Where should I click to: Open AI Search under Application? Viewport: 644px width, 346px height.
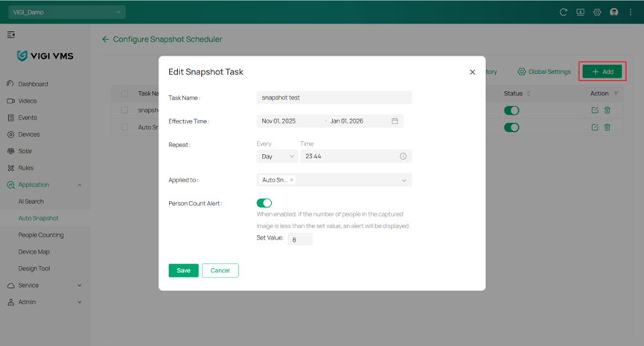31,202
